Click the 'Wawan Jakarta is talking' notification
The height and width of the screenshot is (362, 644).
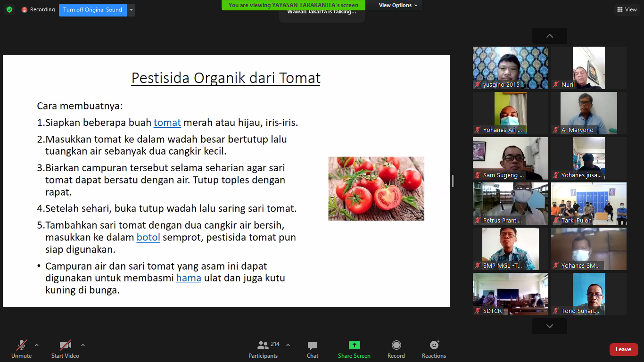click(x=322, y=13)
